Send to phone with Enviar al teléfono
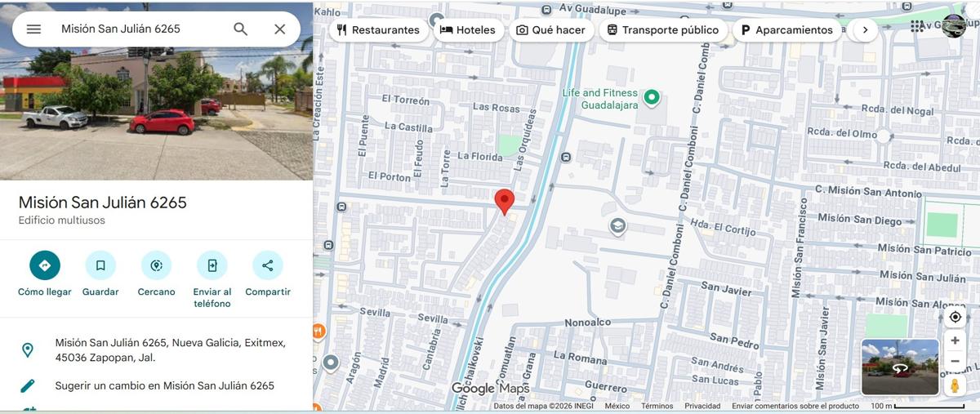The height and width of the screenshot is (414, 980). (212, 265)
